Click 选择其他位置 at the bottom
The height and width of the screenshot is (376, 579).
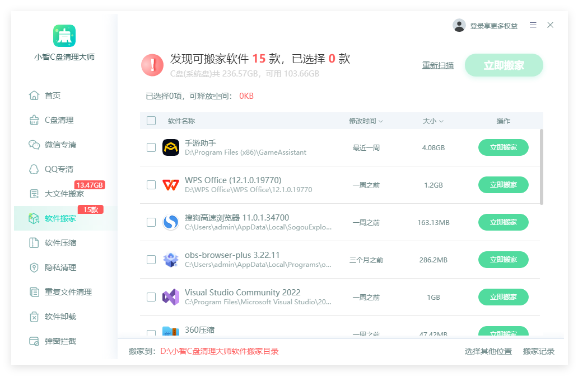click(x=488, y=351)
